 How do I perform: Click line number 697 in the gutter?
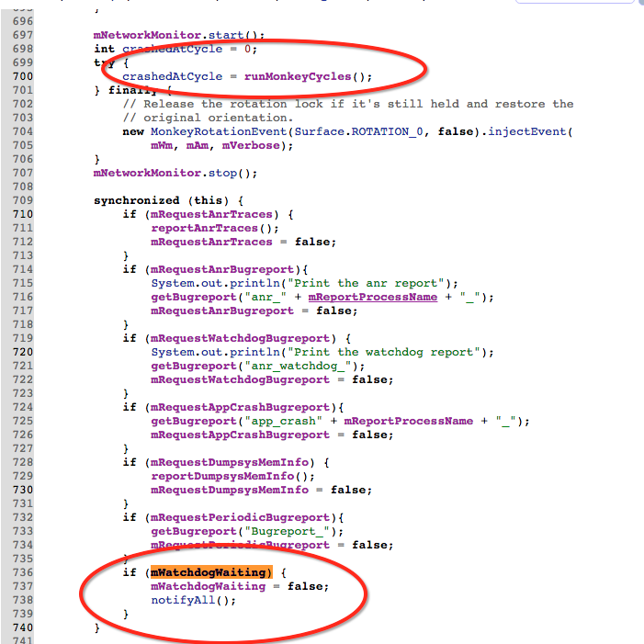23,35
